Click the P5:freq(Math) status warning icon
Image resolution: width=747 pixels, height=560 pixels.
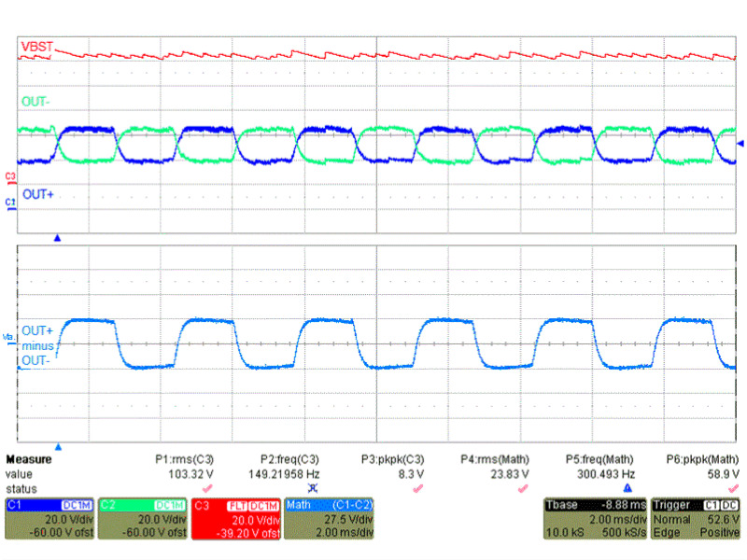(x=627, y=488)
